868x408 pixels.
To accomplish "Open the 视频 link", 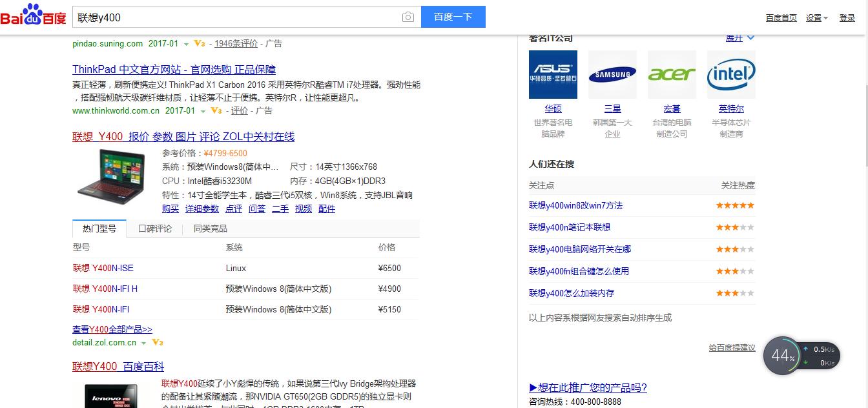I will pos(304,209).
